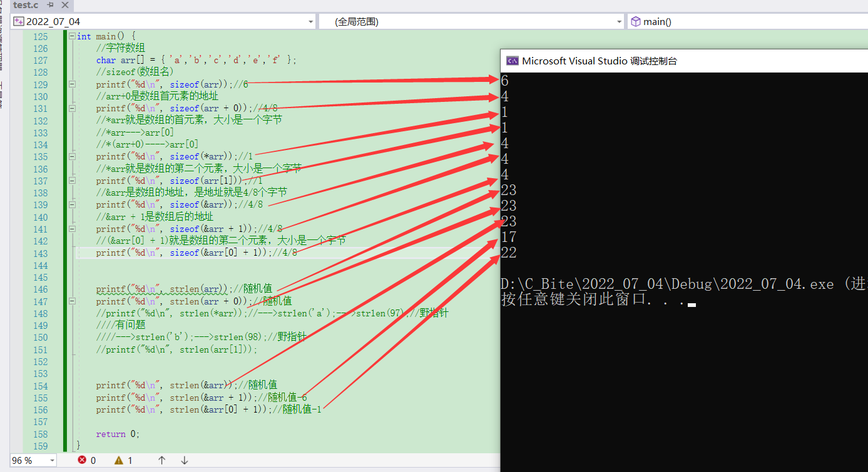This screenshot has height=472, width=868.
Task: Click the char arr[] declaration line
Action: [x=197, y=61]
